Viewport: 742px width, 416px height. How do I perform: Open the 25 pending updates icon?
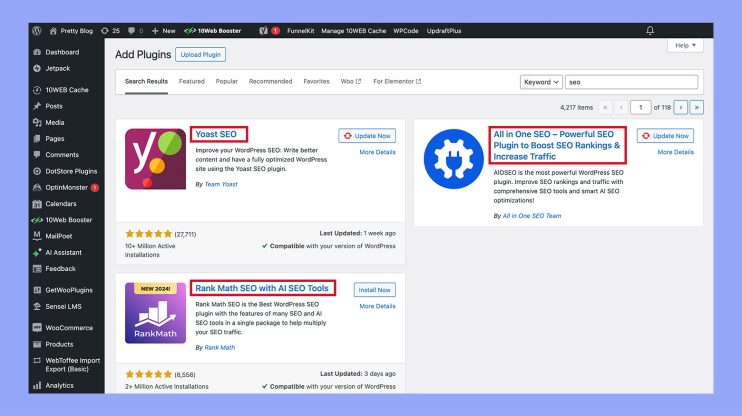tap(110, 31)
